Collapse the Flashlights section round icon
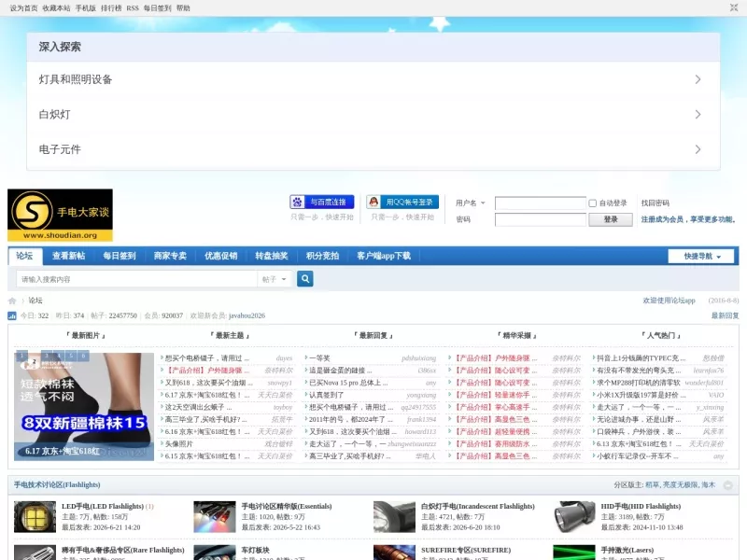The height and width of the screenshot is (560, 747). 728,485
